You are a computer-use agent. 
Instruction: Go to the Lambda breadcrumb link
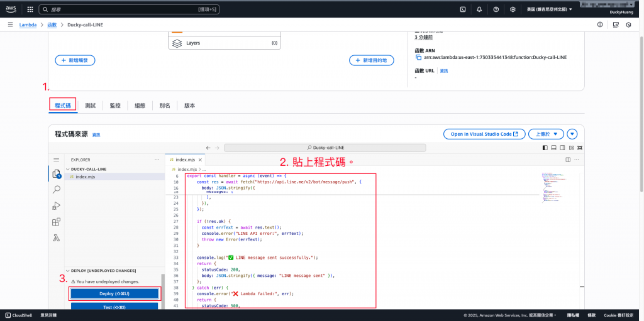point(28,24)
